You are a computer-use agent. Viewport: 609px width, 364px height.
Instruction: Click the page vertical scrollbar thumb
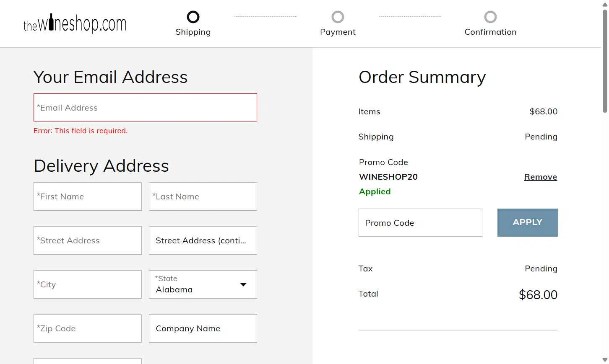pyautogui.click(x=605, y=61)
